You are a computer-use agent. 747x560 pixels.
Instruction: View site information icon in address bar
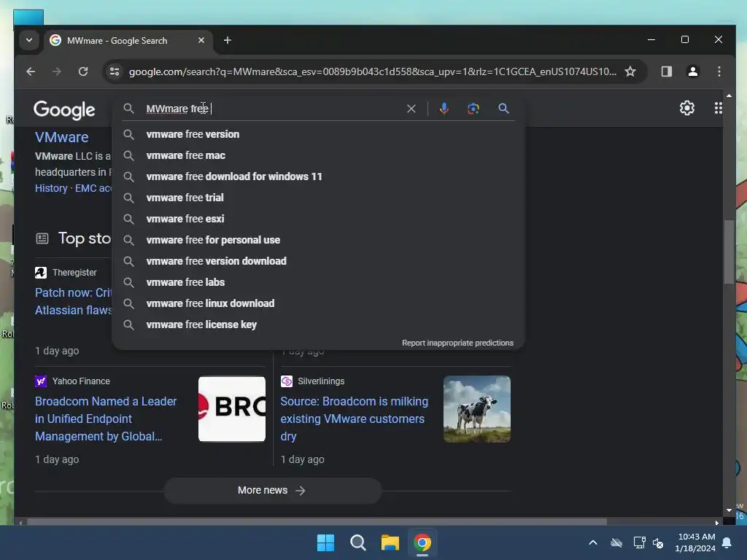tap(115, 71)
